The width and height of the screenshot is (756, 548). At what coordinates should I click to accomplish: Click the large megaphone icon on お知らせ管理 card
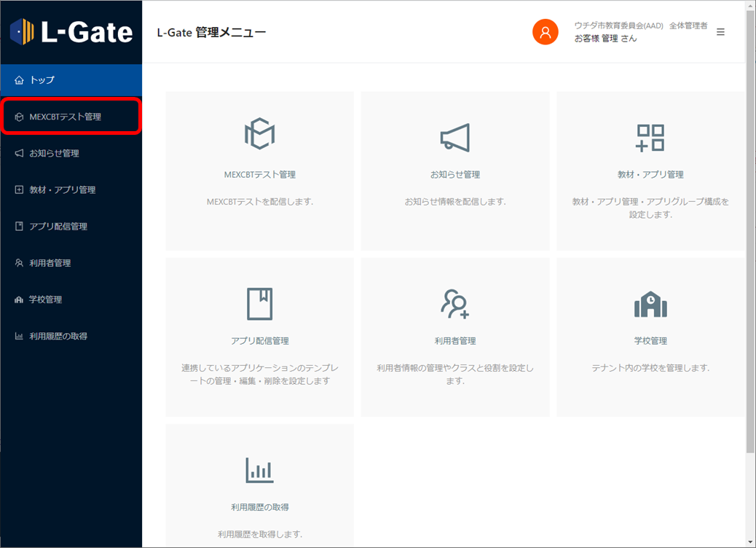(454, 138)
